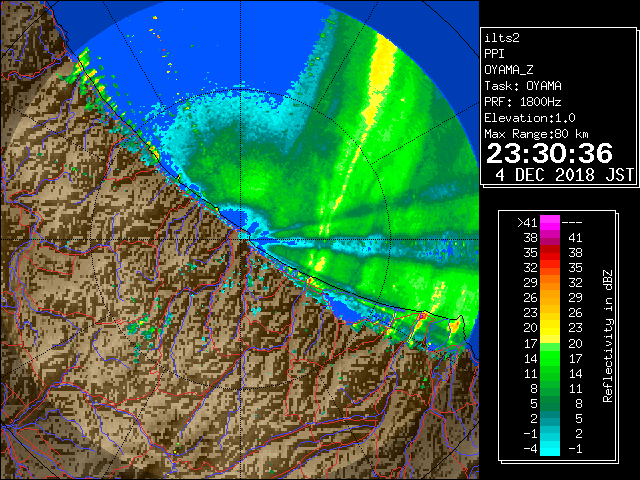Pick the bright green 14–17 dBZ swatch
Viewport: 640px width, 480px height.
point(550,358)
